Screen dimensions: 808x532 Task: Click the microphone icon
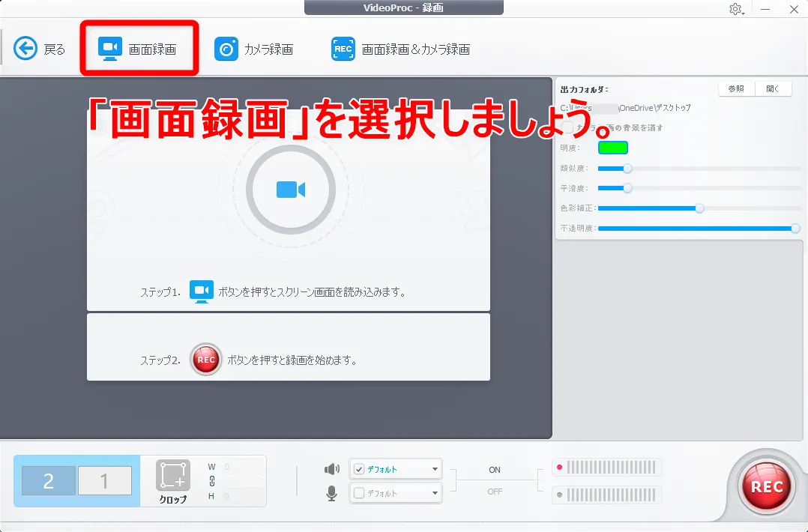(332, 493)
